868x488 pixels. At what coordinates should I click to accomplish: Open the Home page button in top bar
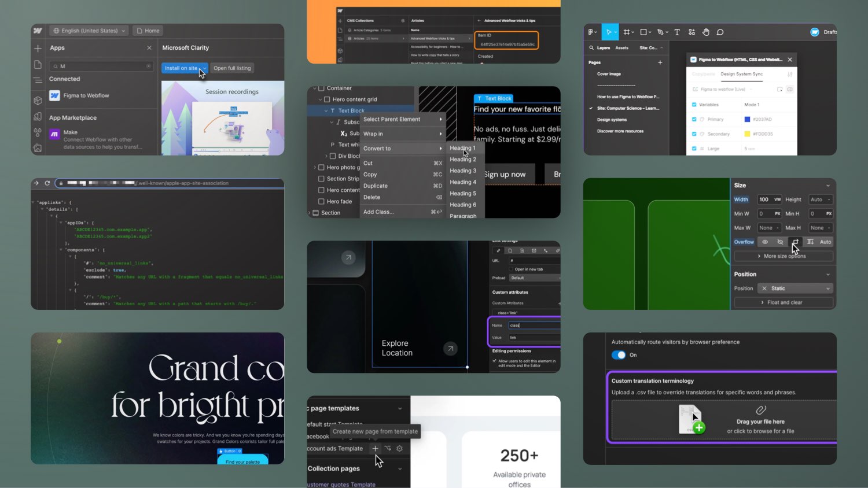coord(148,31)
